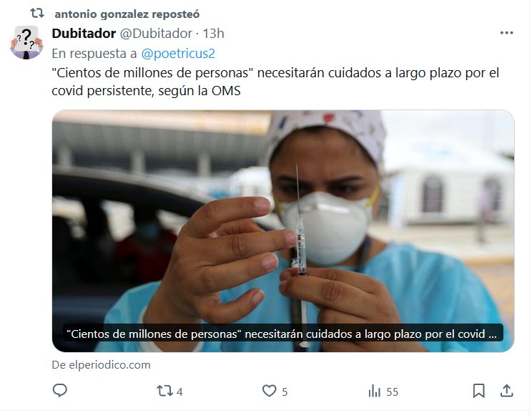Click the repost count 4
The image size is (532, 418).
[x=179, y=392]
